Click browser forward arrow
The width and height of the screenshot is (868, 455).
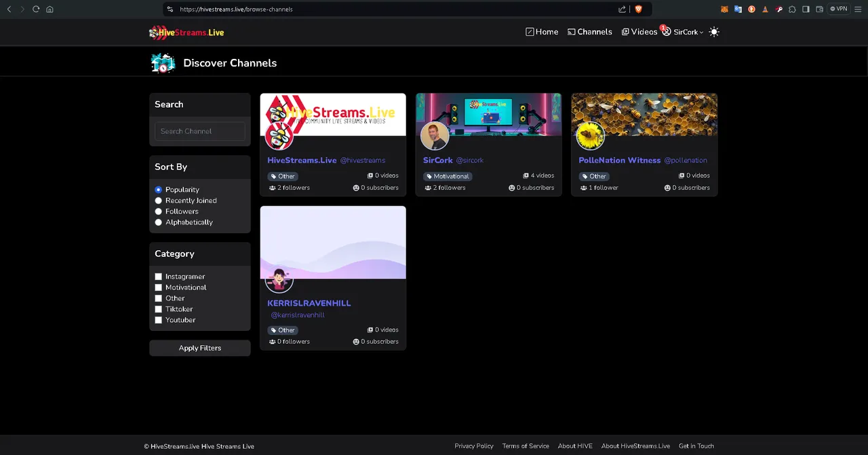click(x=22, y=9)
